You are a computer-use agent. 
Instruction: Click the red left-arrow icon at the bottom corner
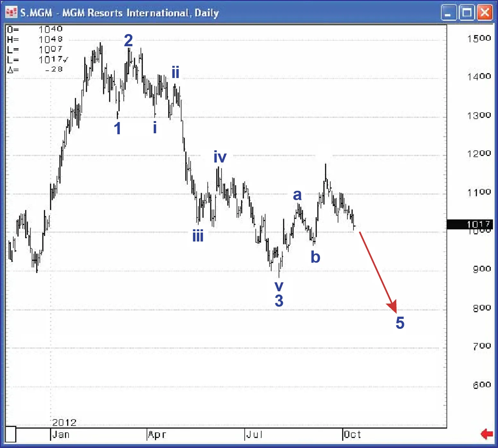[487, 434]
